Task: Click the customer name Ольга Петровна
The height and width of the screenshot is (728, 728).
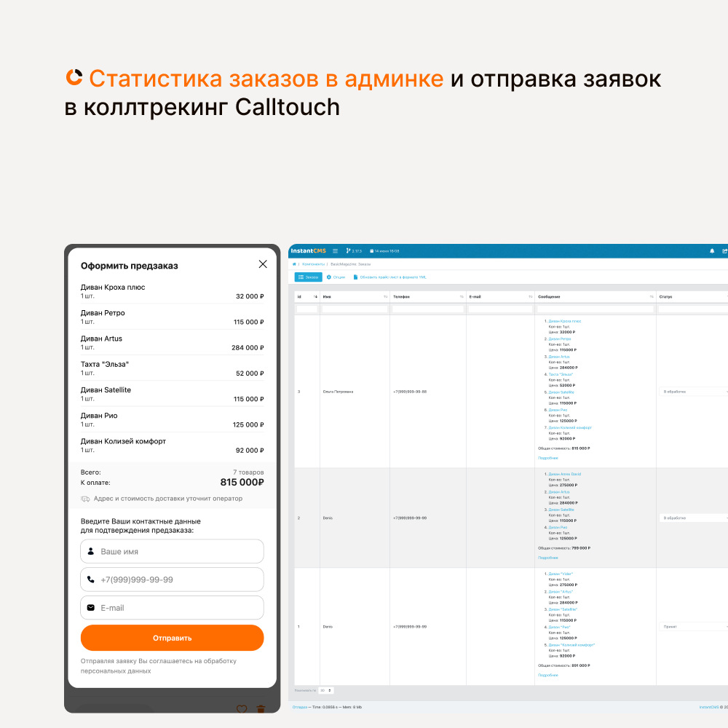Action: [338, 392]
